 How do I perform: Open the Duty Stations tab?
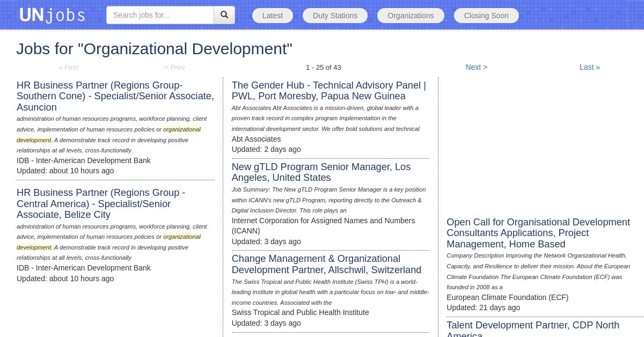(335, 16)
